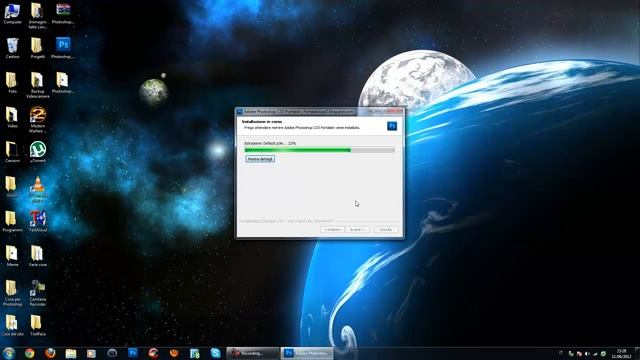Screen dimensions: 640x360
Task: Open the Progetti folder on desktop
Action: tap(38, 48)
